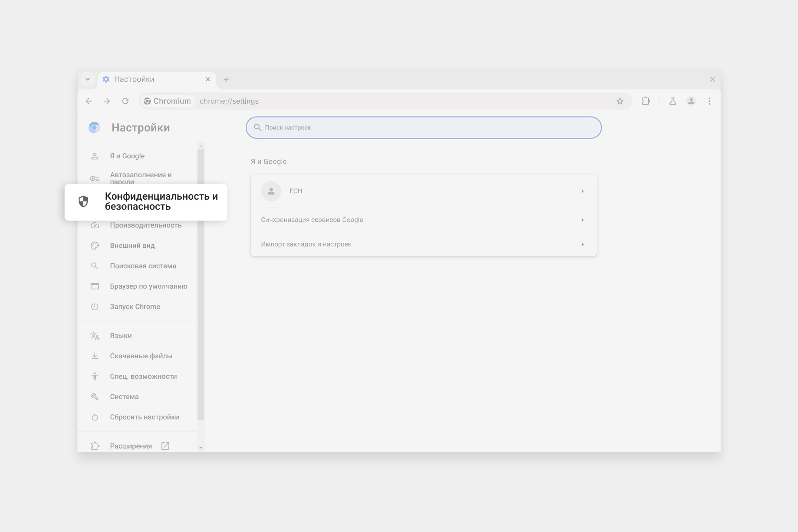Click the forward navigation arrow
This screenshot has width=798, height=532.
pyautogui.click(x=107, y=101)
